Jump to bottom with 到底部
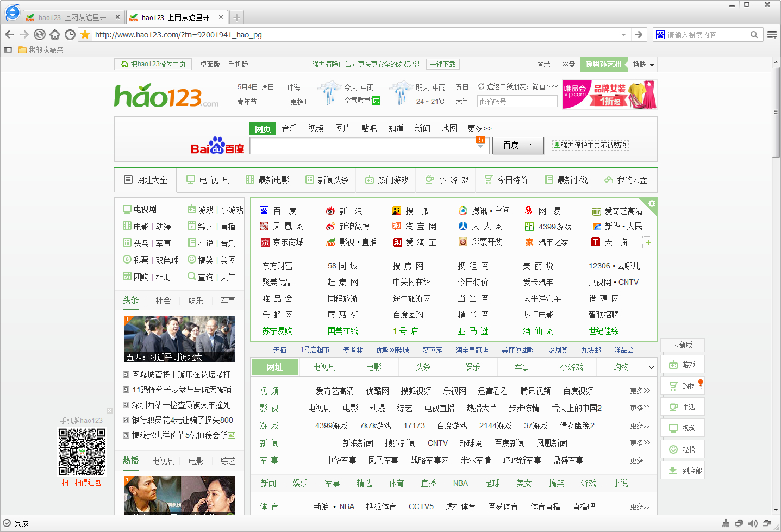This screenshot has width=781, height=532. tap(683, 471)
